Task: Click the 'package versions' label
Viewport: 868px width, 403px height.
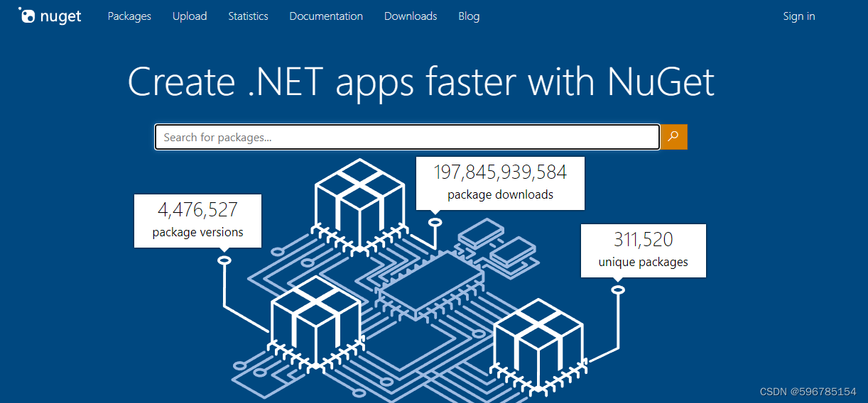Action: 197,232
